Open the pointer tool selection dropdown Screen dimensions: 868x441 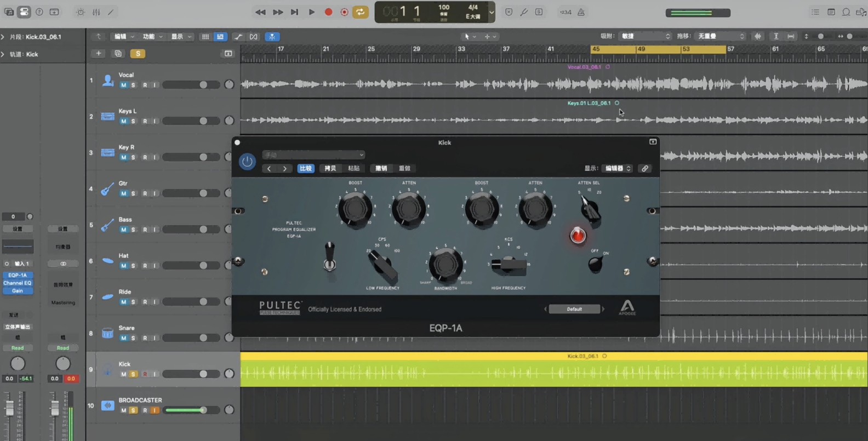pos(470,37)
